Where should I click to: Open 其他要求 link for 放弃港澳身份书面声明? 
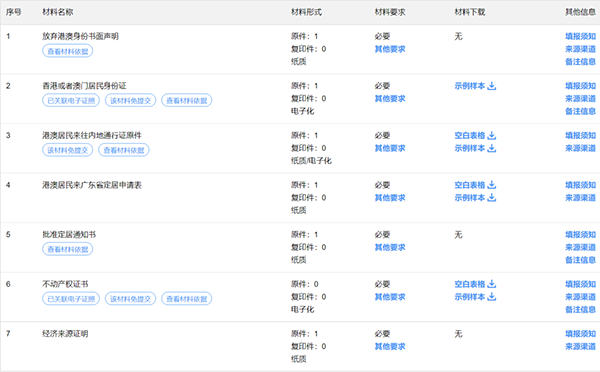pyautogui.click(x=390, y=49)
